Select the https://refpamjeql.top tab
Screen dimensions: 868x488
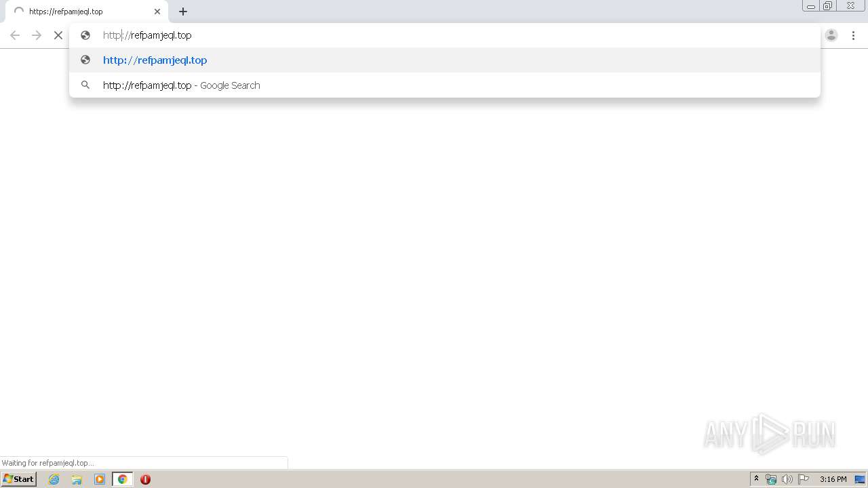point(86,12)
